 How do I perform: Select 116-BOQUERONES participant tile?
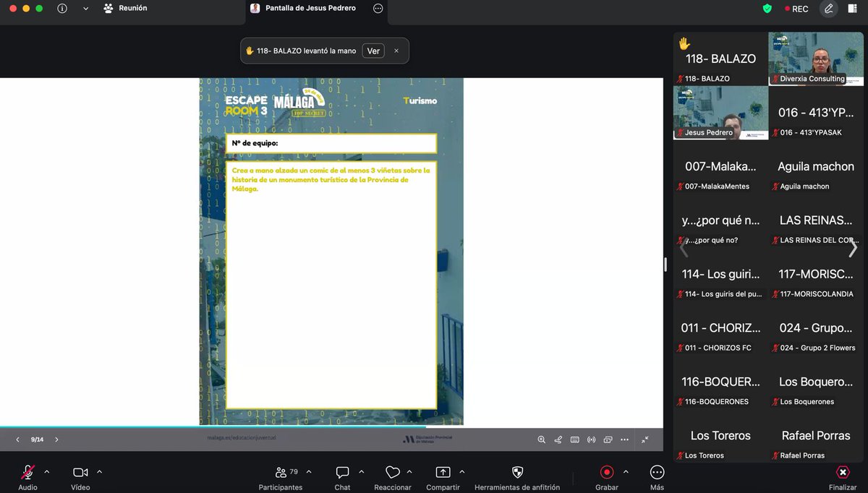(x=720, y=382)
